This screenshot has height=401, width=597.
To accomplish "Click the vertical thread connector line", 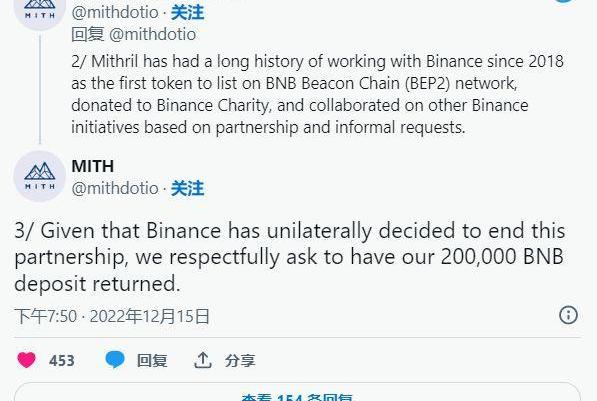I will click(40, 89).
